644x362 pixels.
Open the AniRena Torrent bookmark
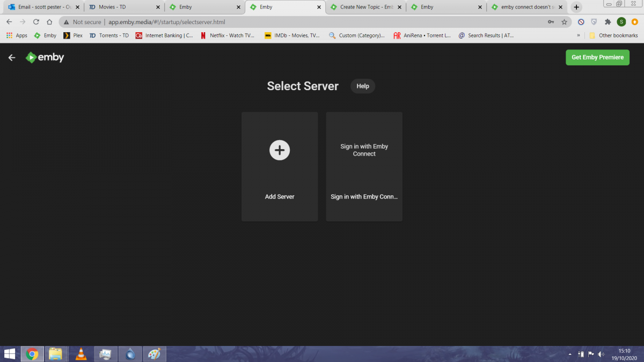pyautogui.click(x=422, y=35)
